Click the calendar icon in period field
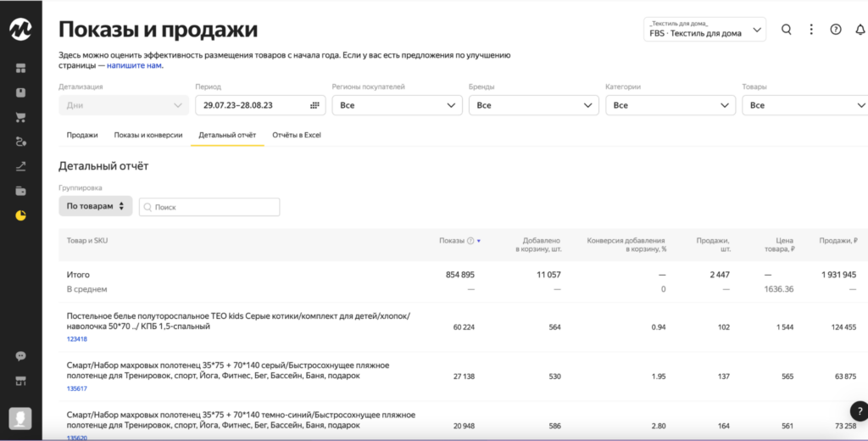The width and height of the screenshot is (868, 441). [315, 105]
